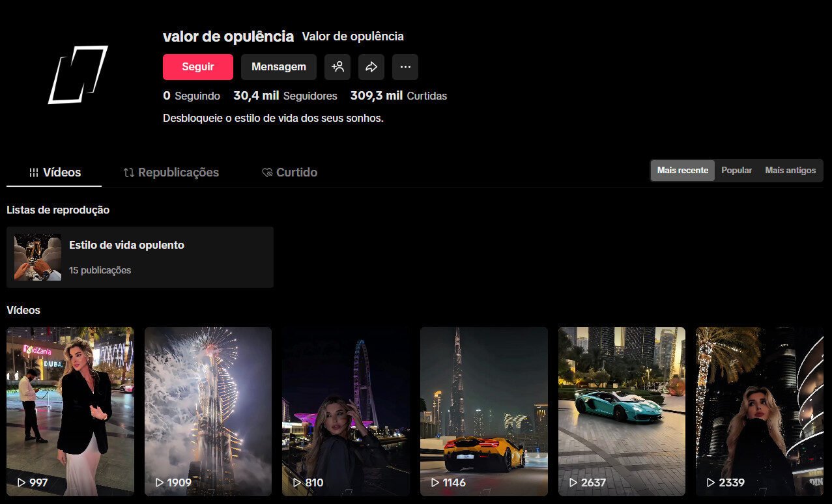Click the "Mensagem" button
Image resolution: width=832 pixels, height=504 pixels.
click(279, 66)
